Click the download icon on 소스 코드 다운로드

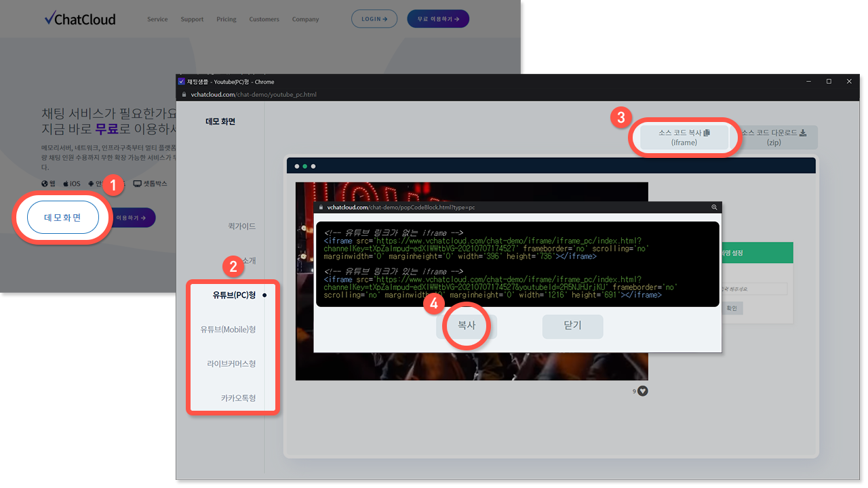click(803, 133)
